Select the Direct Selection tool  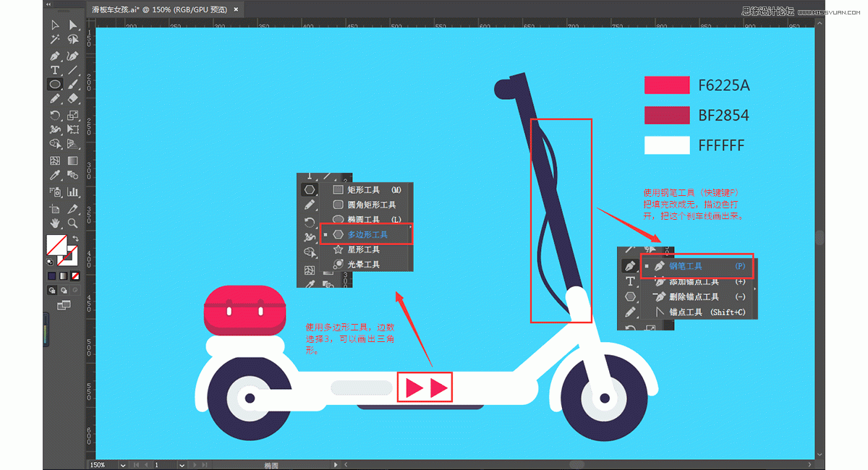click(73, 25)
